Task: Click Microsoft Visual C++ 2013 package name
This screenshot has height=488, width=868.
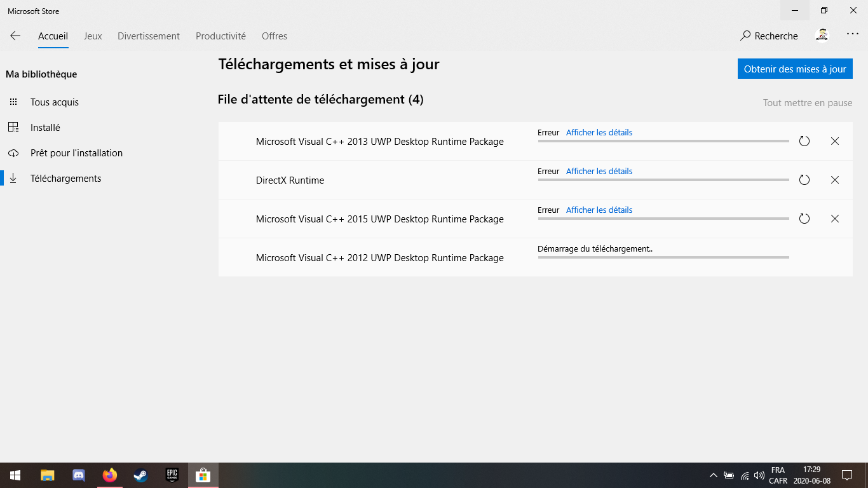Action: point(380,142)
